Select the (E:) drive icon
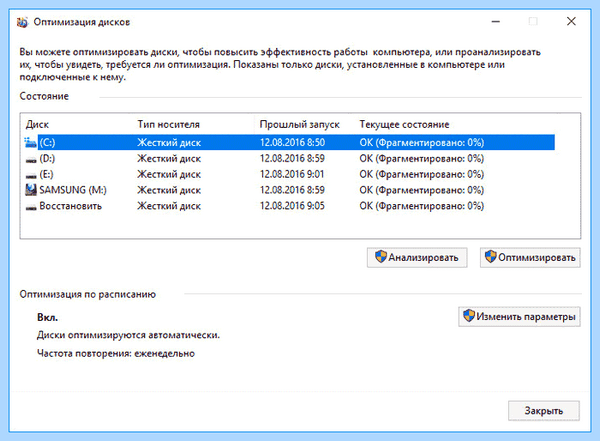The height and width of the screenshot is (441, 600). 31,175
